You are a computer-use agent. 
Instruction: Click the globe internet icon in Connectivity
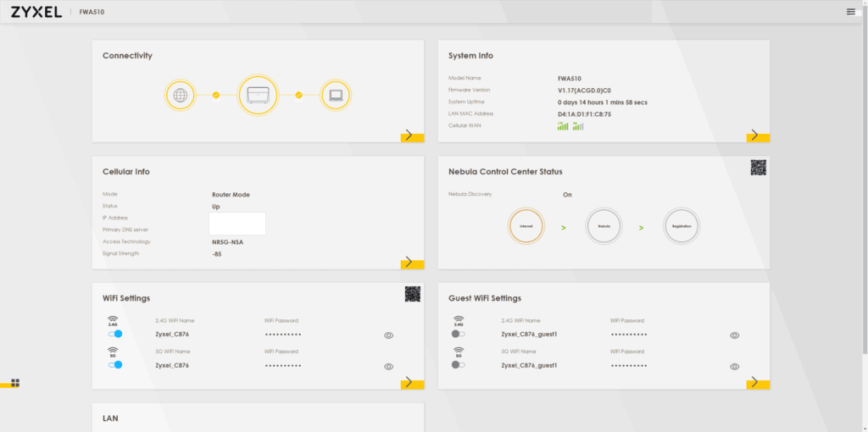point(180,95)
